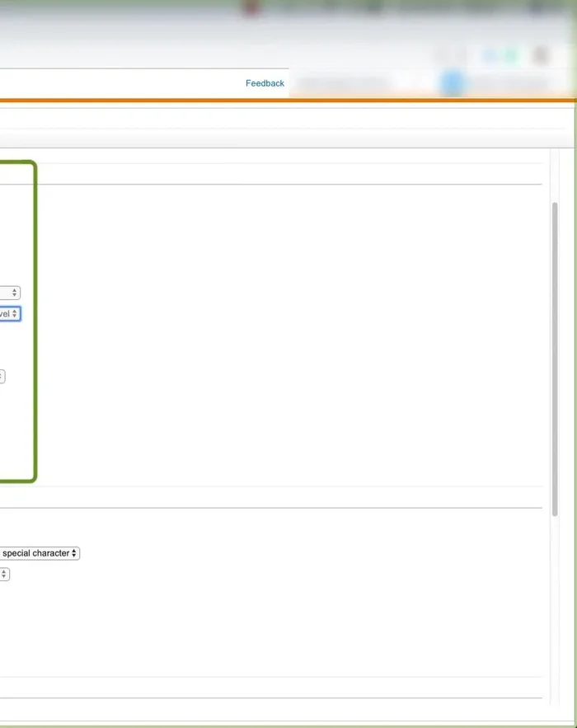The width and height of the screenshot is (577, 728).
Task: Click the blue circular icon in the header
Action: [452, 83]
